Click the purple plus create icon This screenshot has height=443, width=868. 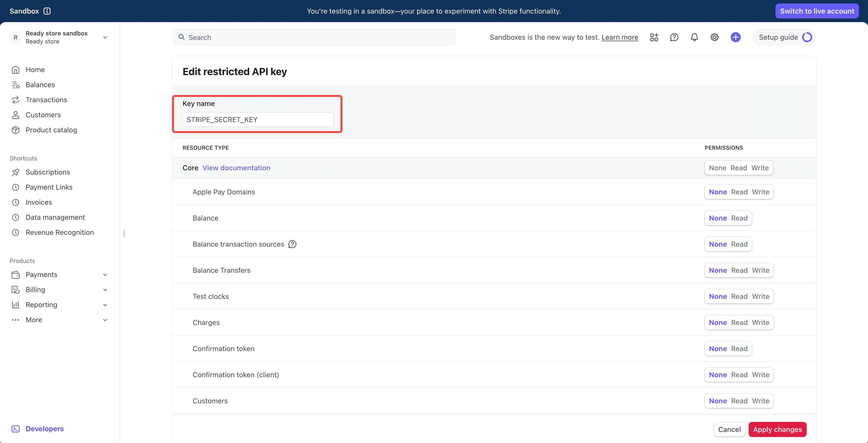(735, 37)
